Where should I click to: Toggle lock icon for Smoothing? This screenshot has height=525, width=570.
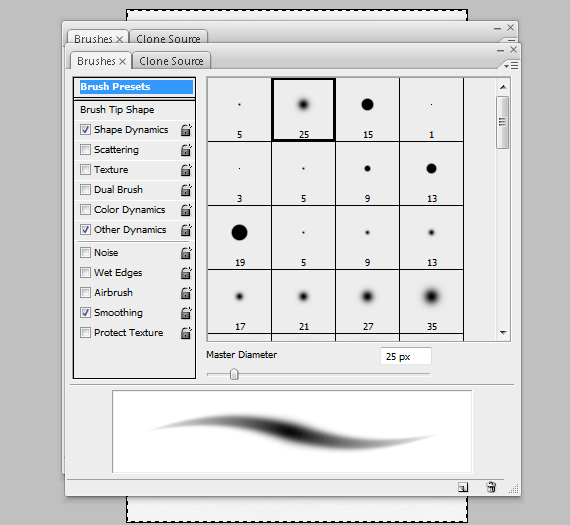[x=186, y=313]
